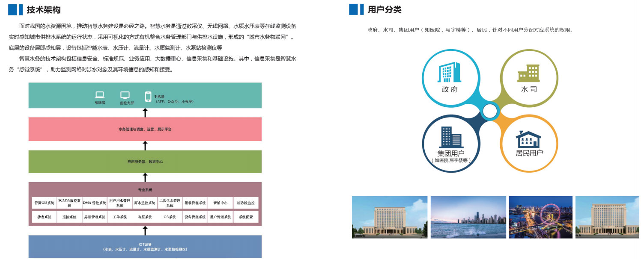Screen dimensions: 644x259
Task: Click the blue IOT设备 layer band
Action: [x=145, y=247]
